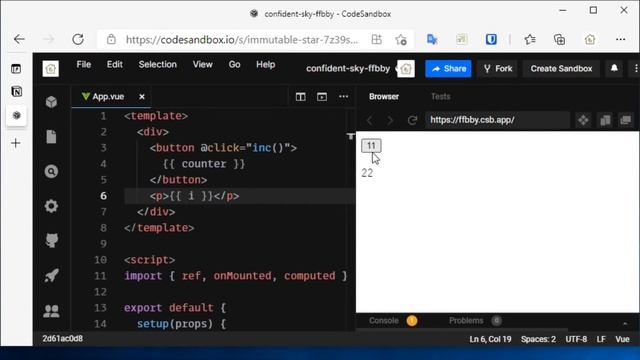Split the editor with the layout icon
Screen dimensions: 640x360
tap(300, 97)
